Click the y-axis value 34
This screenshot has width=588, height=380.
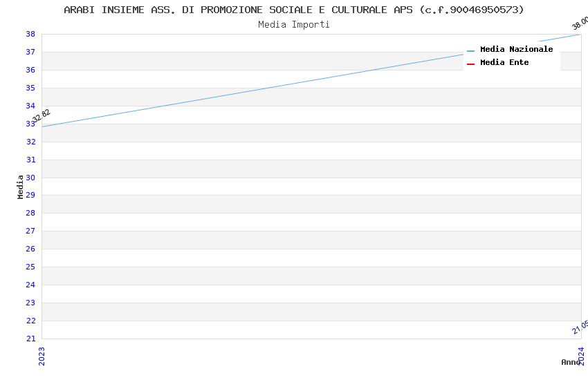click(x=30, y=106)
